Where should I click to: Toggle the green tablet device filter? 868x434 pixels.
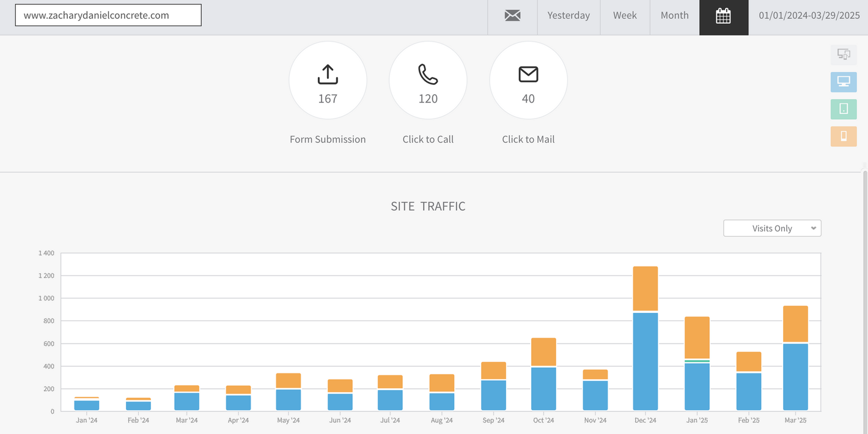coord(844,109)
